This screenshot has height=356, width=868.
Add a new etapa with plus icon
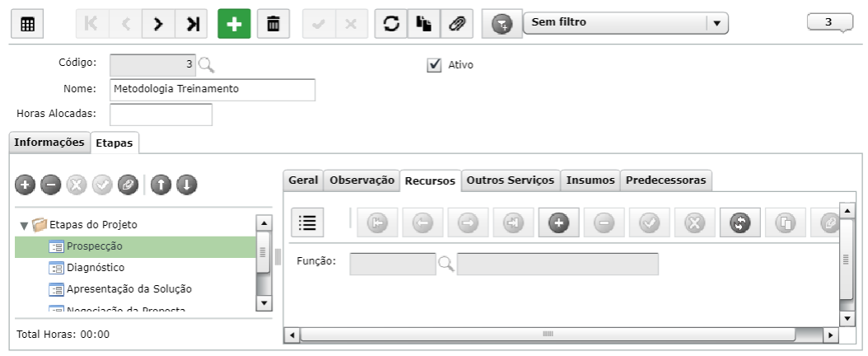point(26,185)
